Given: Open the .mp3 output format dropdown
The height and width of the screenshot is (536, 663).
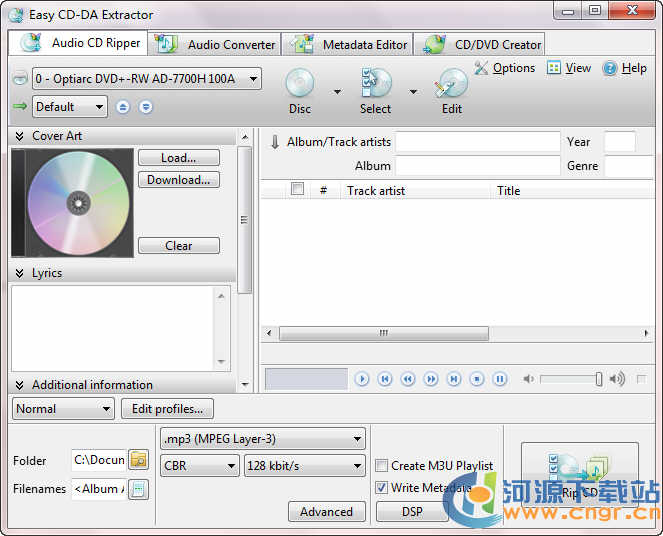Looking at the screenshot, I should pyautogui.click(x=263, y=439).
